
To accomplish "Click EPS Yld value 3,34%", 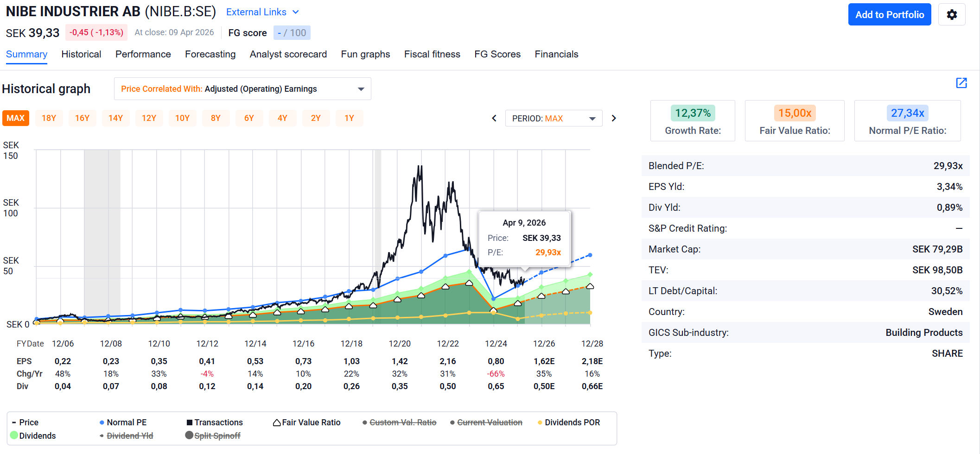I will coord(949,187).
